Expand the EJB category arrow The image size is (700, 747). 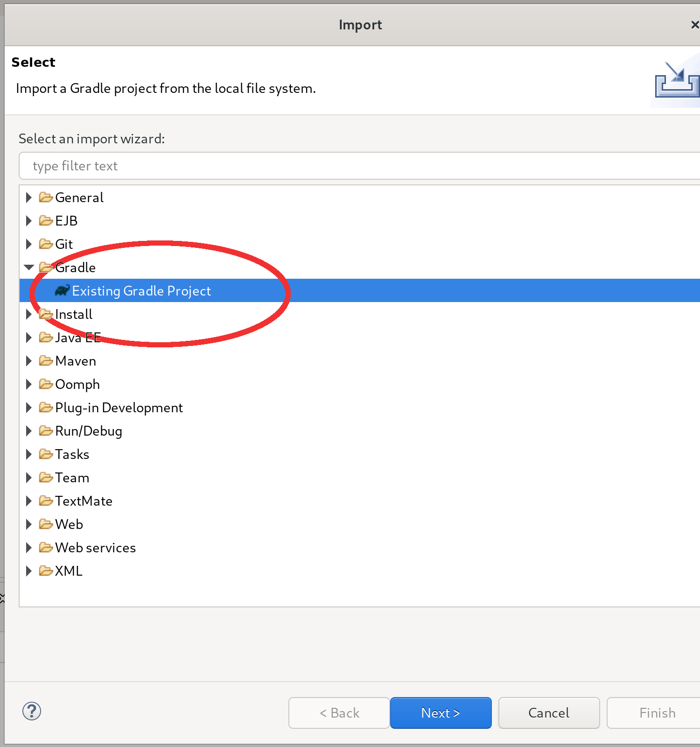point(28,221)
